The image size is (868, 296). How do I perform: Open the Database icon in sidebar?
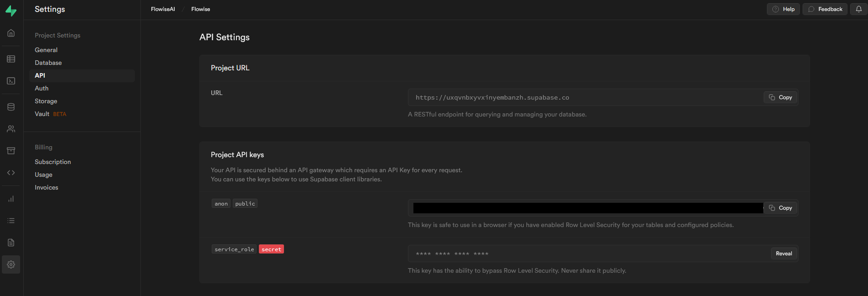point(11,107)
